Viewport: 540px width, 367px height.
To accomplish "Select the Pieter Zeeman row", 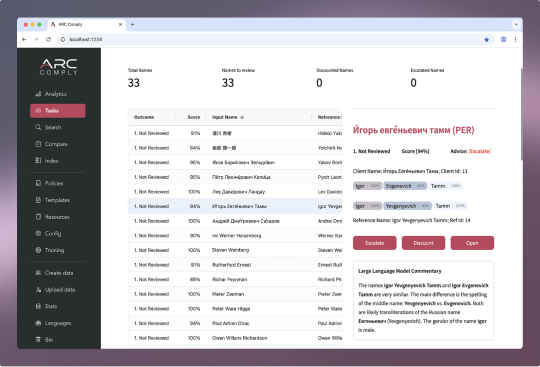I will pyautogui.click(x=235, y=294).
